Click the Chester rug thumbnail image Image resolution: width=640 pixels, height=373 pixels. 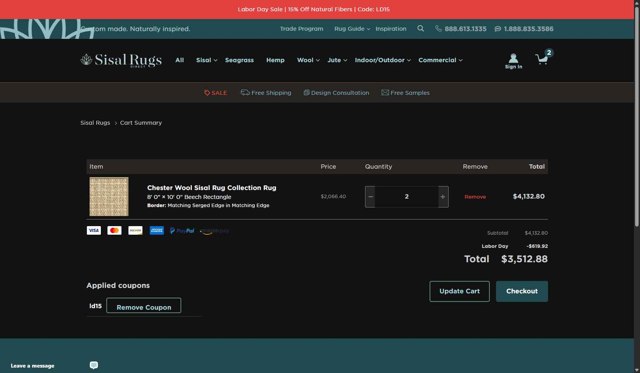click(109, 196)
